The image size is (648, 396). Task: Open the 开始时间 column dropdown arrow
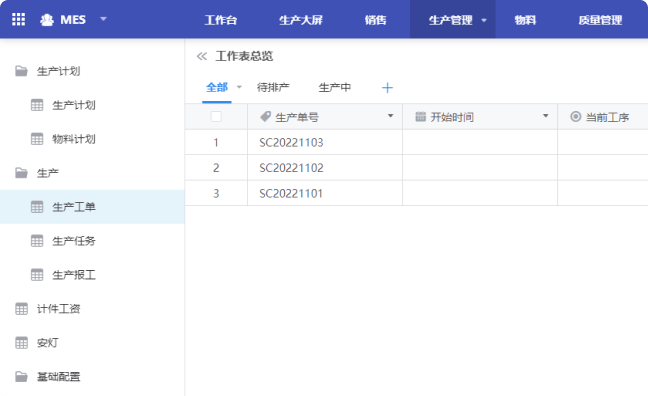[x=546, y=116]
